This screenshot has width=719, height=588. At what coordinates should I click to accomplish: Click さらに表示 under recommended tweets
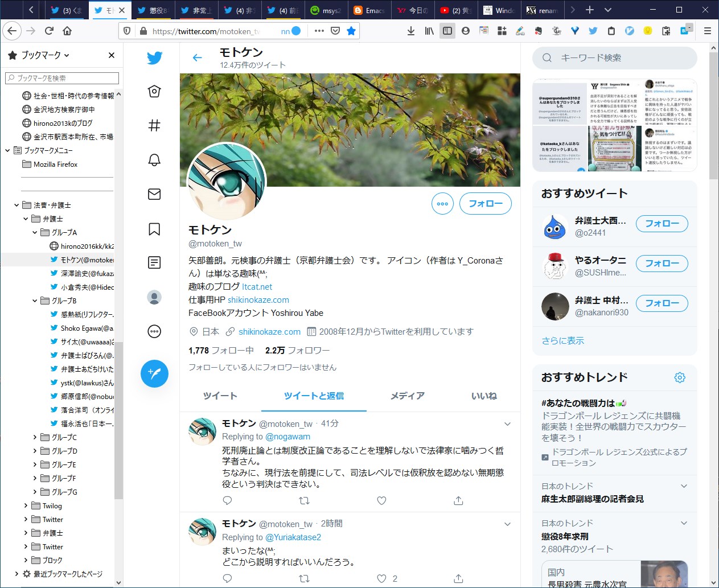point(562,340)
